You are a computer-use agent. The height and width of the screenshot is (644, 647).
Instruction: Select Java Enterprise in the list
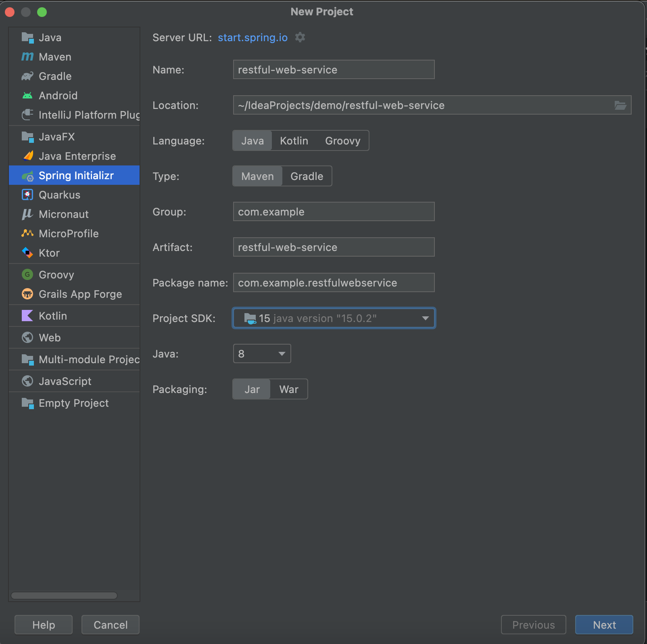point(74,156)
